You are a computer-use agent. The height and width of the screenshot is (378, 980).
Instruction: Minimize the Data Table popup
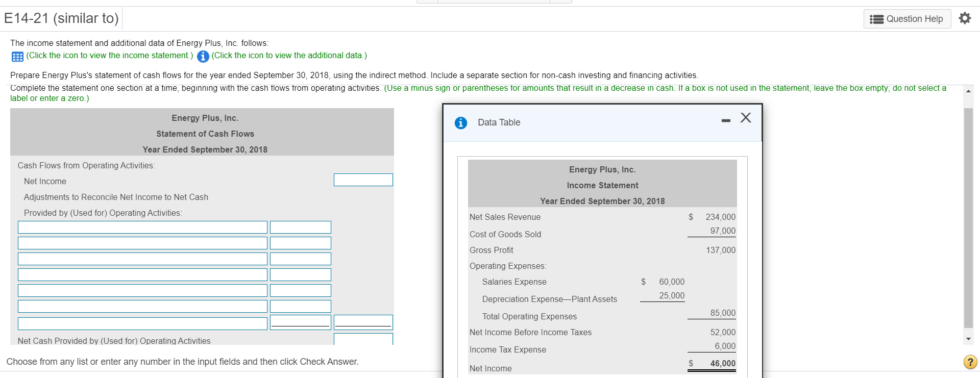pos(726,121)
